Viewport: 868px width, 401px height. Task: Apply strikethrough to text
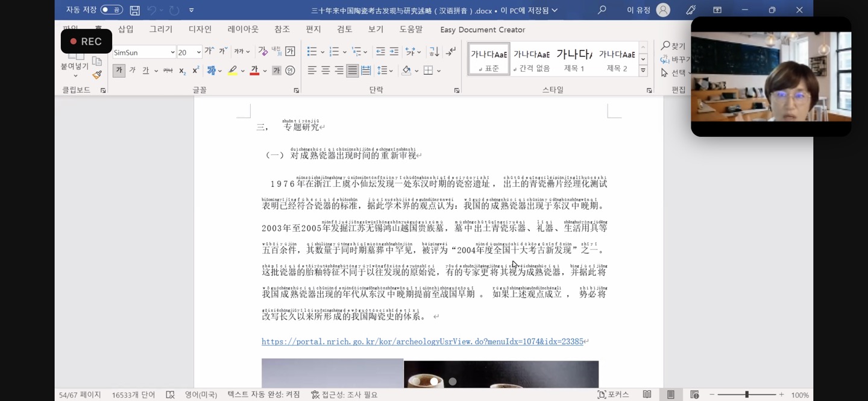tap(168, 71)
